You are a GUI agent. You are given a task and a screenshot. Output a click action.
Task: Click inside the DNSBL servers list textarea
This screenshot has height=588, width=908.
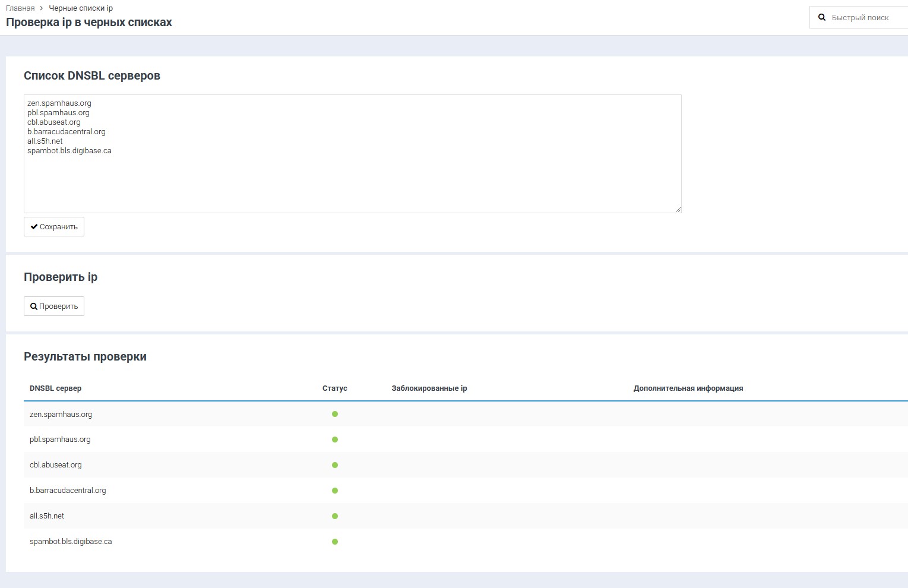(352, 178)
